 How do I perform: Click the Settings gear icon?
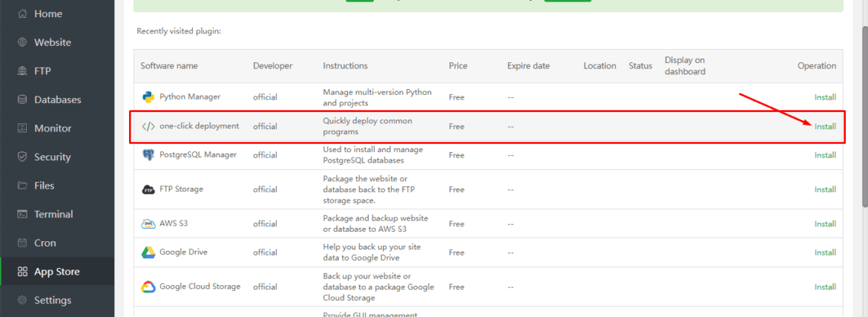[x=22, y=301]
